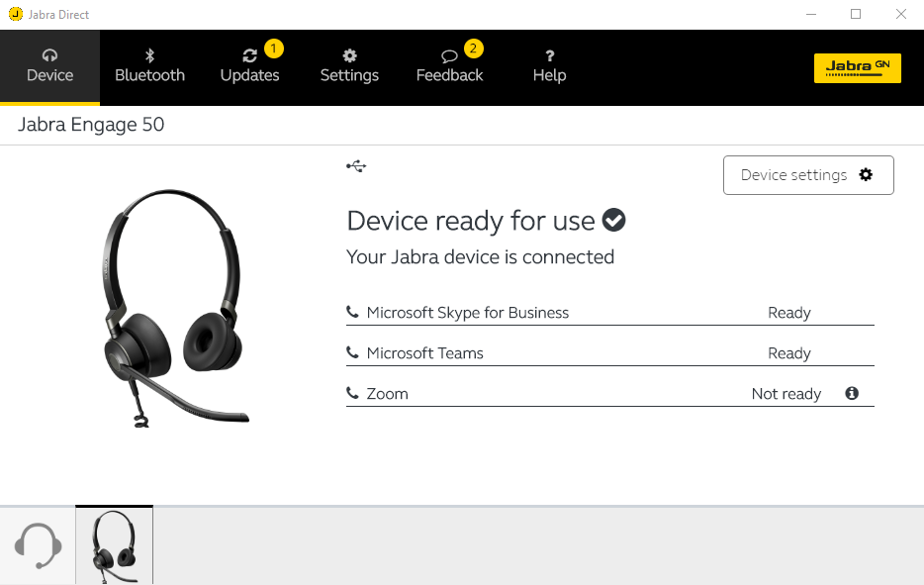Click the phone icon beside Microsoft Teams

pyautogui.click(x=352, y=352)
